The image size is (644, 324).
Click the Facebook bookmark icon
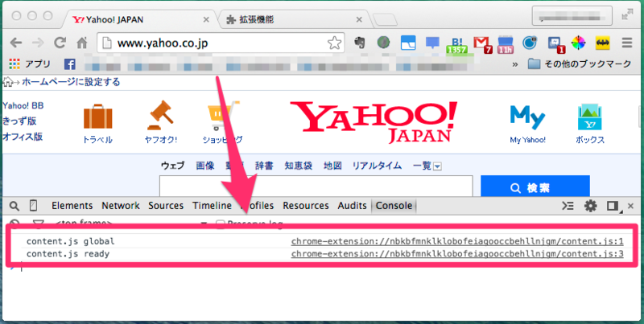69,64
